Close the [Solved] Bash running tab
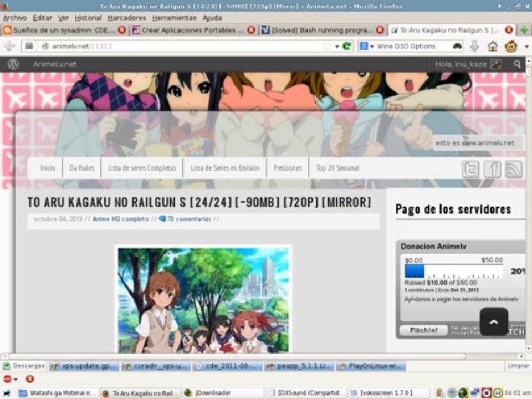The height and width of the screenshot is (399, 532). point(380,30)
